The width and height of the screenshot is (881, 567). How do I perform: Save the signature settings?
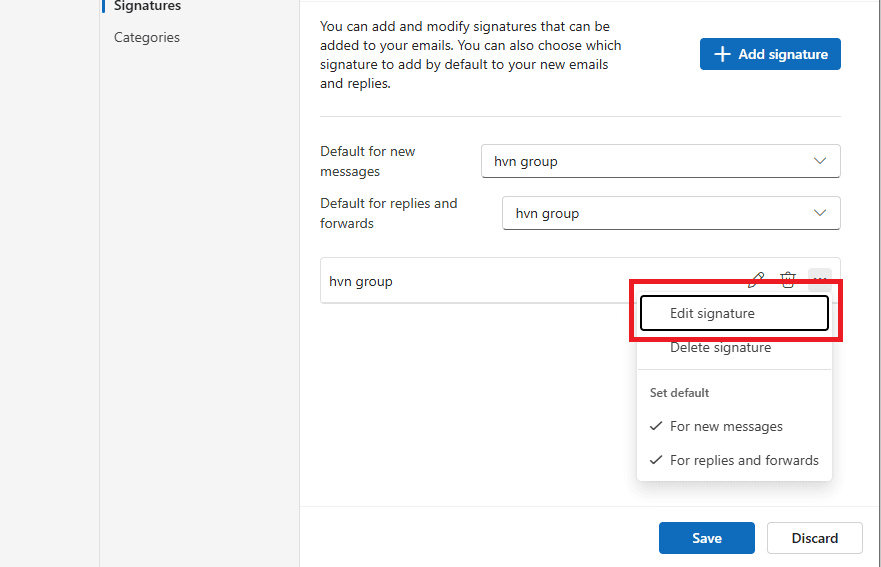click(707, 538)
